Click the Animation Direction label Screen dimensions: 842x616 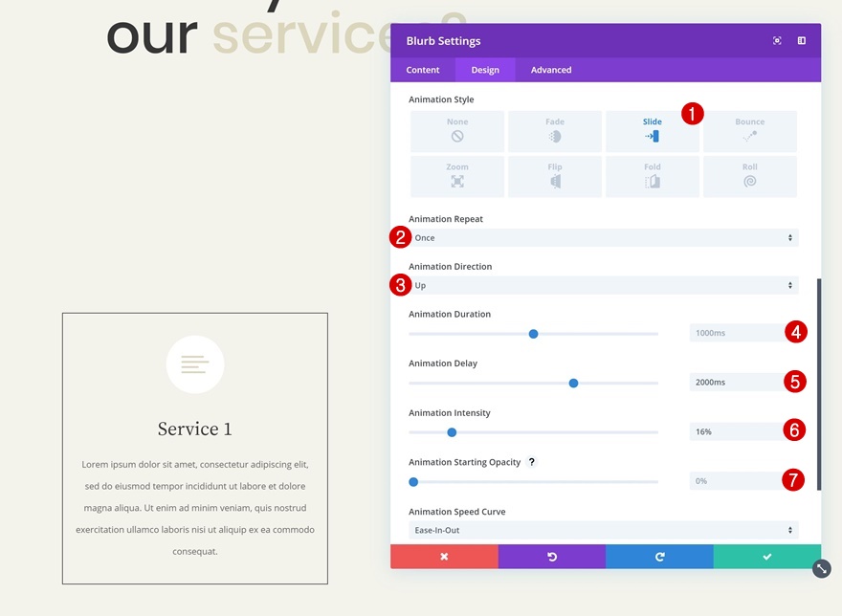click(450, 266)
